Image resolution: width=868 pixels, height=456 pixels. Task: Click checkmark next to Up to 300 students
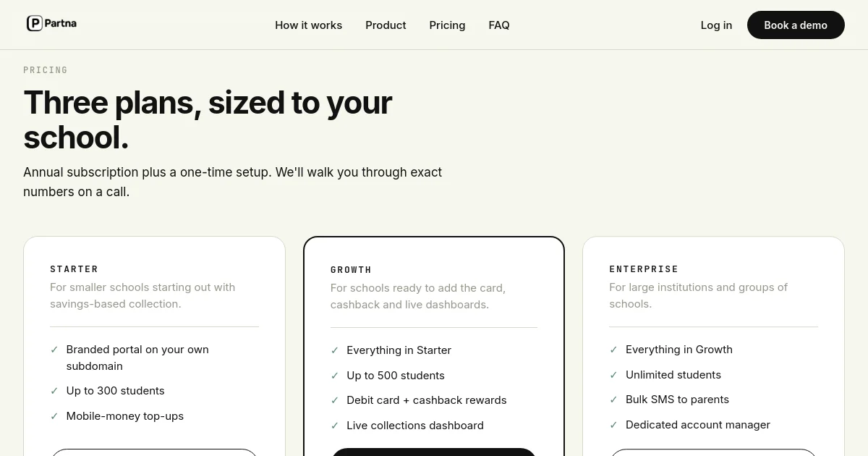tap(54, 391)
